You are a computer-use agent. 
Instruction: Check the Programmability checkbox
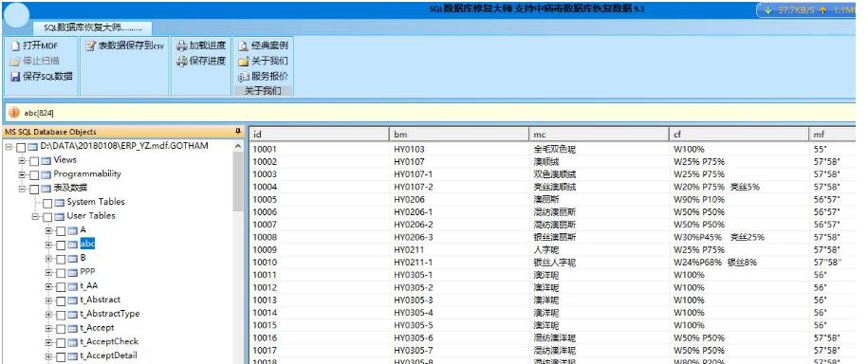[x=34, y=174]
